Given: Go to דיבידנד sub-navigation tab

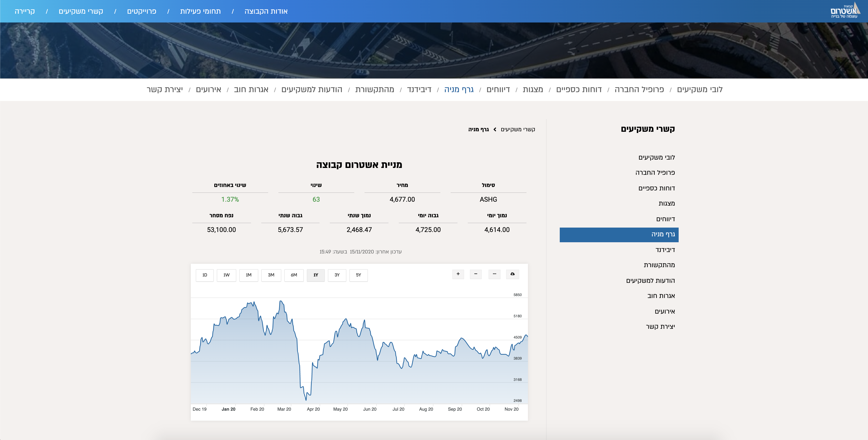Looking at the screenshot, I should pyautogui.click(x=419, y=89).
